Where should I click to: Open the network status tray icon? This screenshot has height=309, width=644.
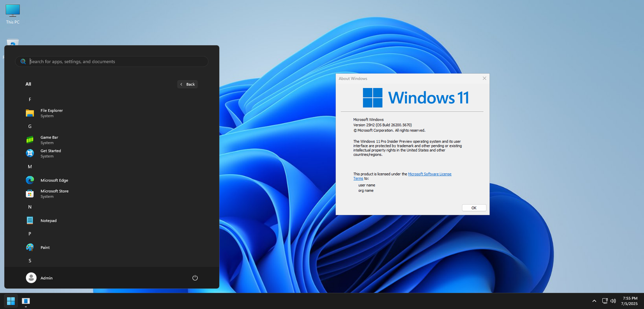click(605, 301)
